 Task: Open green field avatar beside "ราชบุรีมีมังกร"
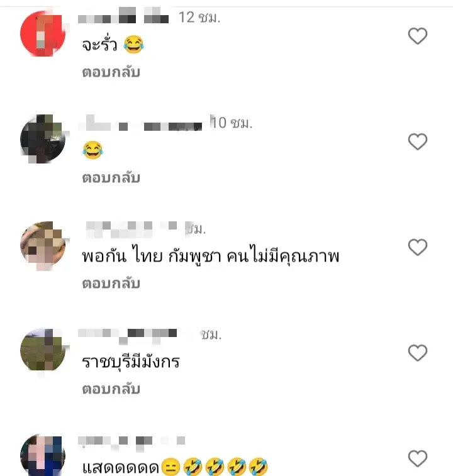pos(43,350)
